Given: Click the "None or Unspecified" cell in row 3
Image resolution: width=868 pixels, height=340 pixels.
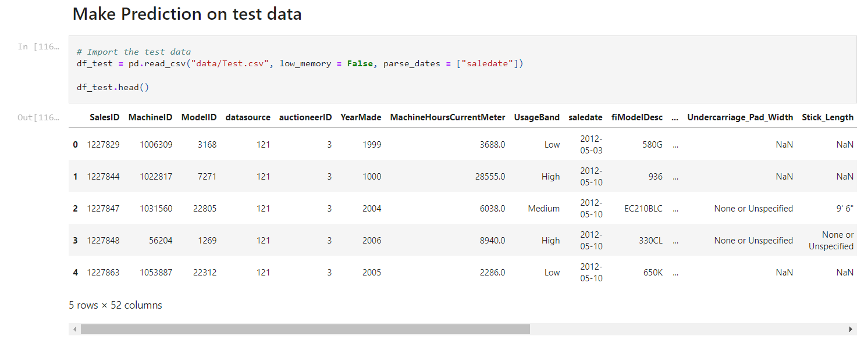Looking at the screenshot, I should click(753, 240).
